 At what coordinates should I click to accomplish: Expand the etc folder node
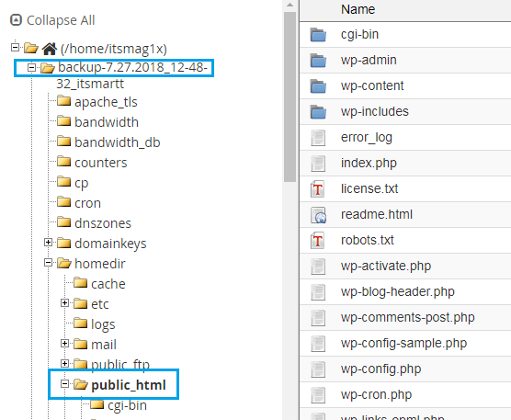(x=65, y=303)
